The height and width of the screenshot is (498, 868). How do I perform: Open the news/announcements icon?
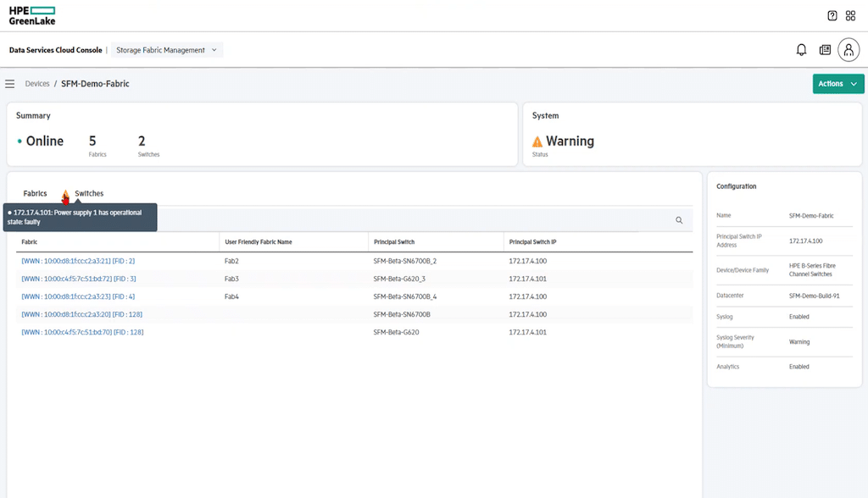825,50
